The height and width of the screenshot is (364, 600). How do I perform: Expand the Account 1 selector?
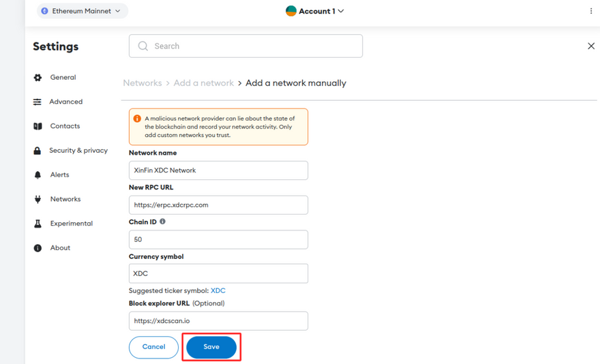(315, 11)
